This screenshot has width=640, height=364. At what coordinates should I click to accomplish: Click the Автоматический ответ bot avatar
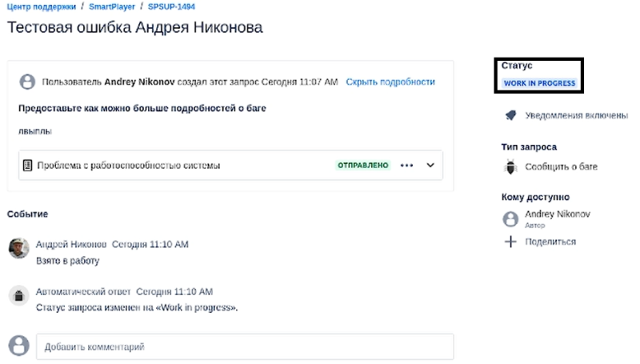pos(18,296)
